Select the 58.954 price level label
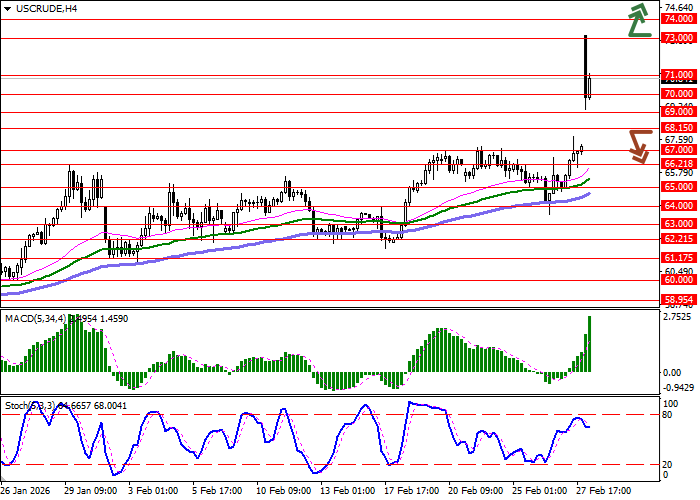 (x=678, y=299)
